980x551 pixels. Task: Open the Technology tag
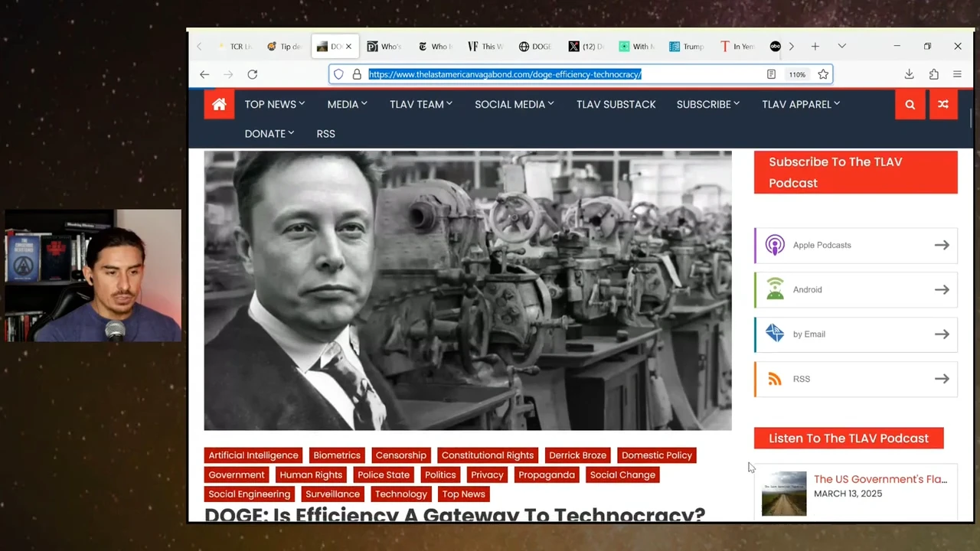(x=401, y=494)
